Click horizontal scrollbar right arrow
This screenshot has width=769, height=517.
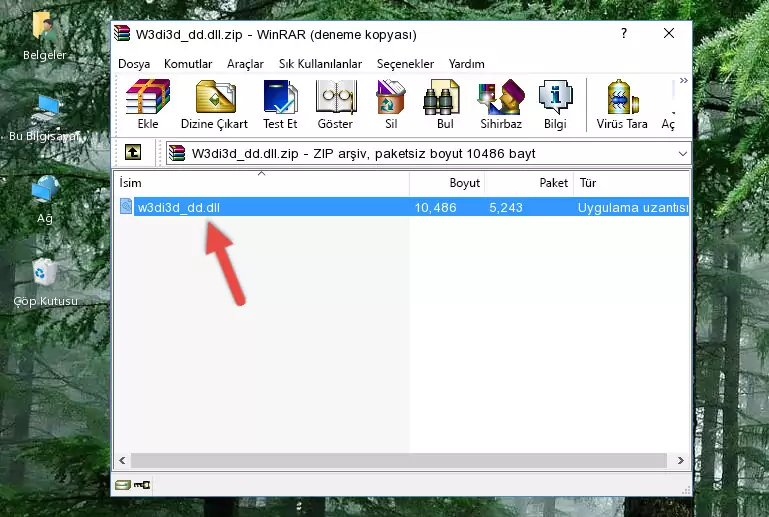(x=680, y=460)
